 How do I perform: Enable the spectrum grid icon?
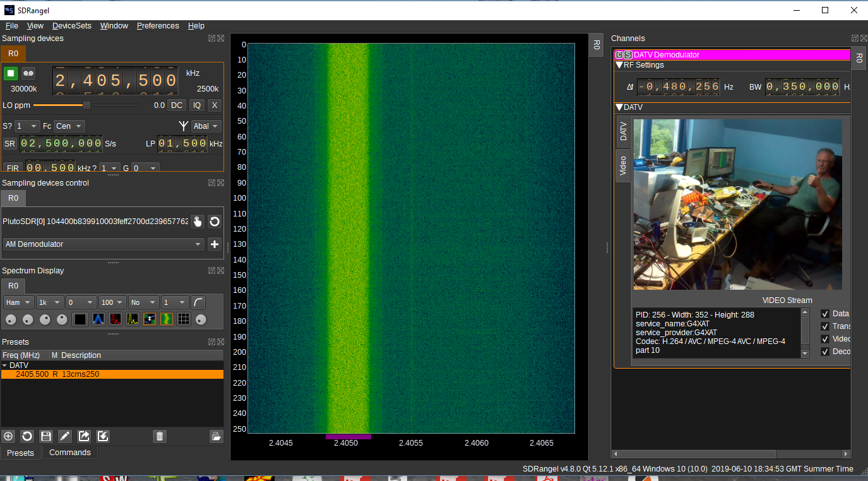[185, 319]
